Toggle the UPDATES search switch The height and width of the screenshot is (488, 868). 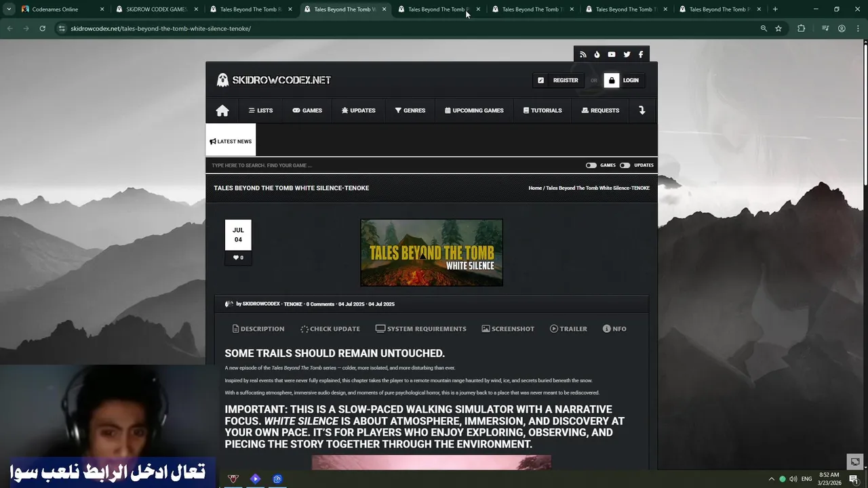625,165
